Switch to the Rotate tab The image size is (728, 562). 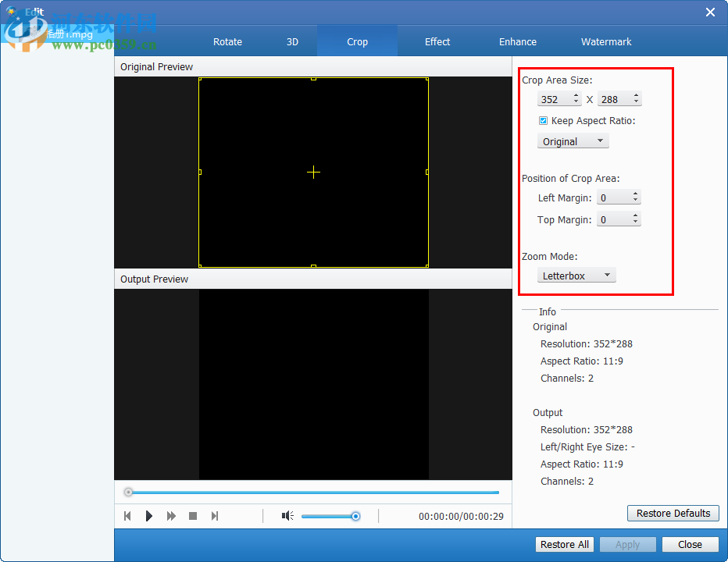point(227,41)
